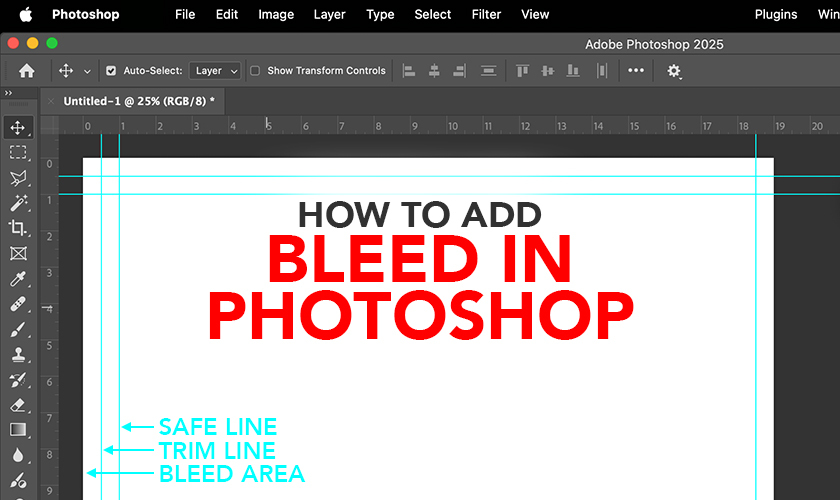Select the Eyedropper tool
840x500 pixels.
click(18, 279)
